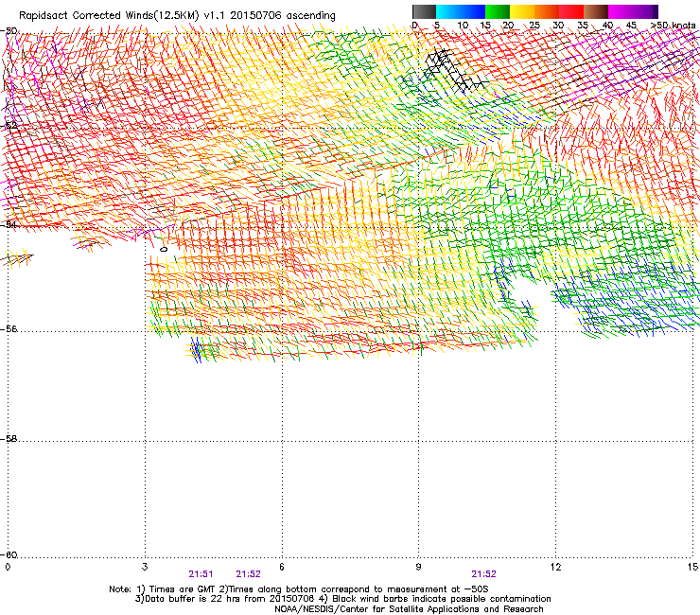Click the '>50 knots' legend label
Screen dimensions: 700x615
[673, 26]
